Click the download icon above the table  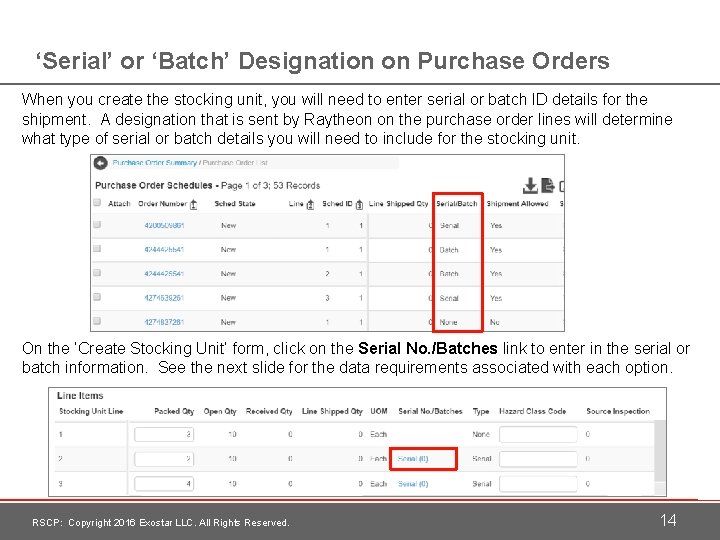(x=530, y=186)
